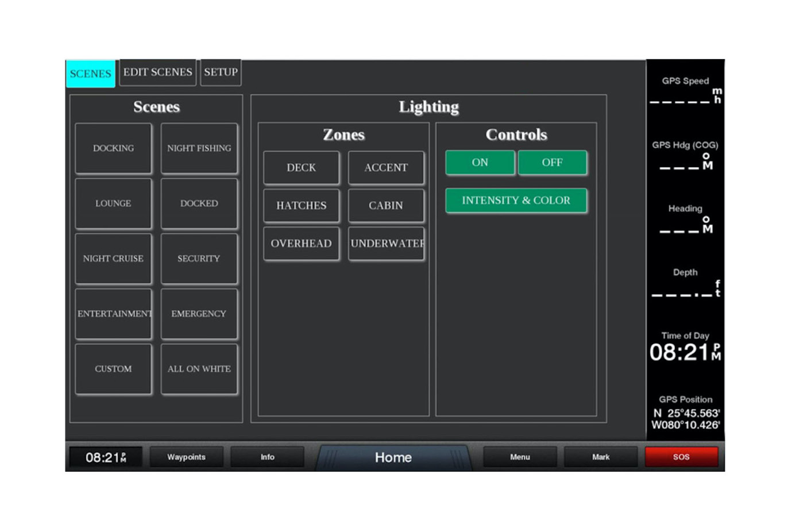The image size is (788, 532).
Task: Choose the UNDERWATER zone
Action: point(386,243)
